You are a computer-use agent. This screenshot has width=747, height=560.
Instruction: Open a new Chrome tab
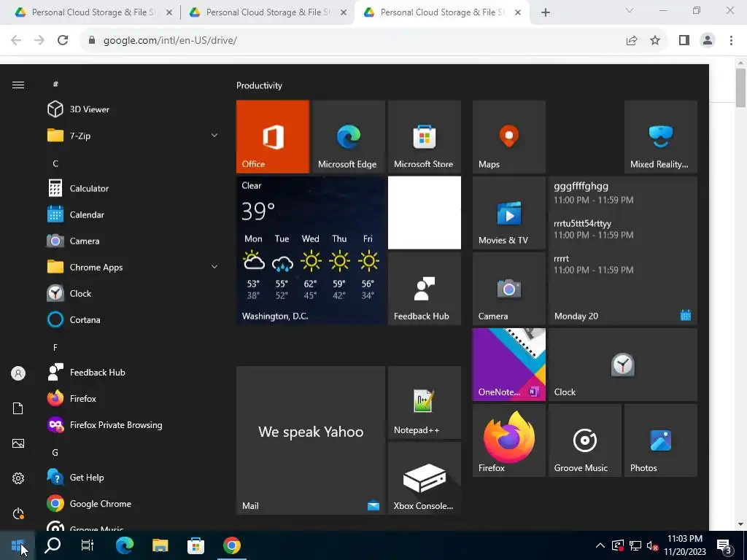pos(546,12)
